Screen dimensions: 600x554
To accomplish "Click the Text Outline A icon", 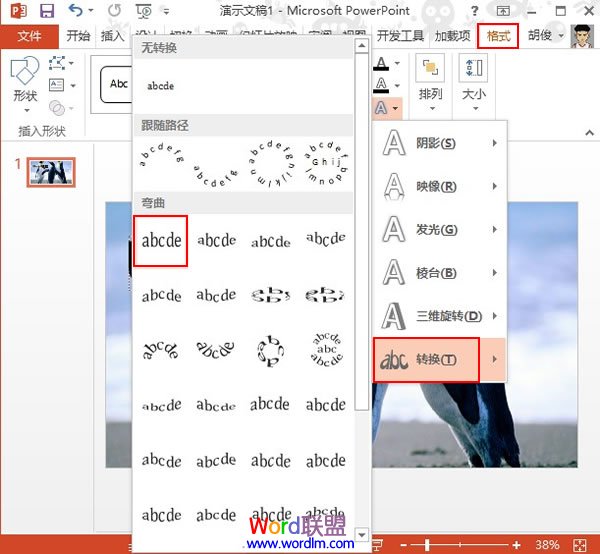I will [x=382, y=85].
